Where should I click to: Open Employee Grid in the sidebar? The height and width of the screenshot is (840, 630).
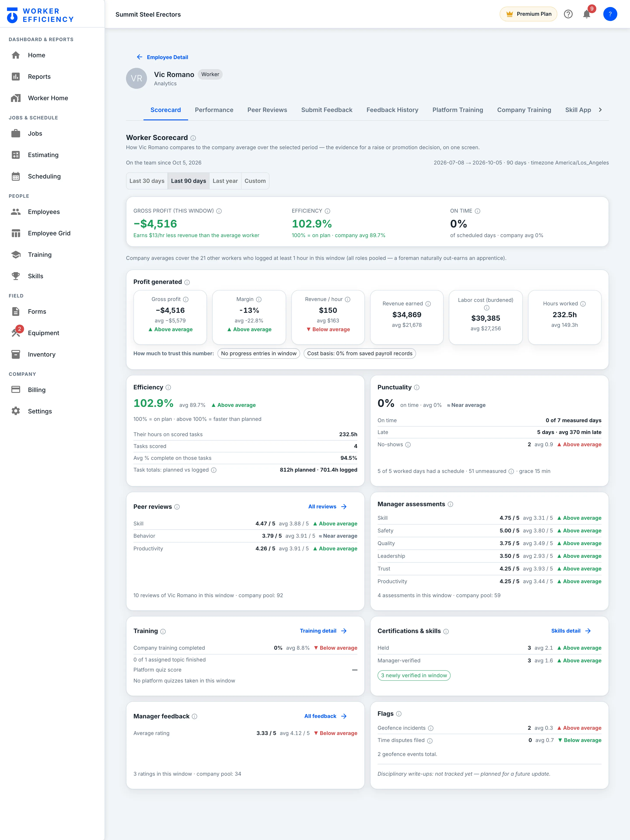(x=52, y=233)
